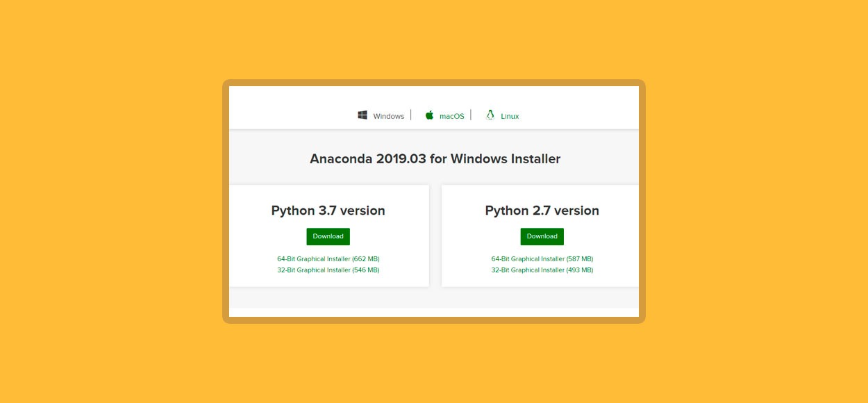This screenshot has width=868, height=403.
Task: Click the Python 3.7 version heading
Action: click(x=328, y=211)
